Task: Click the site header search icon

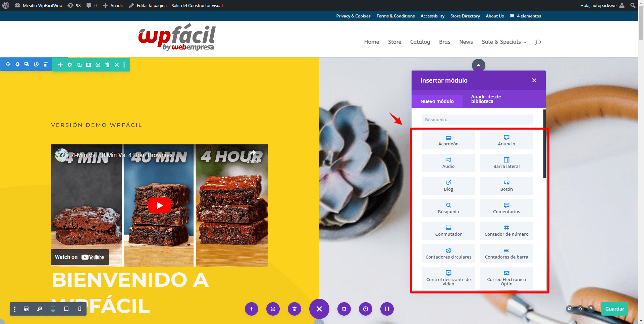Action: pyautogui.click(x=538, y=42)
